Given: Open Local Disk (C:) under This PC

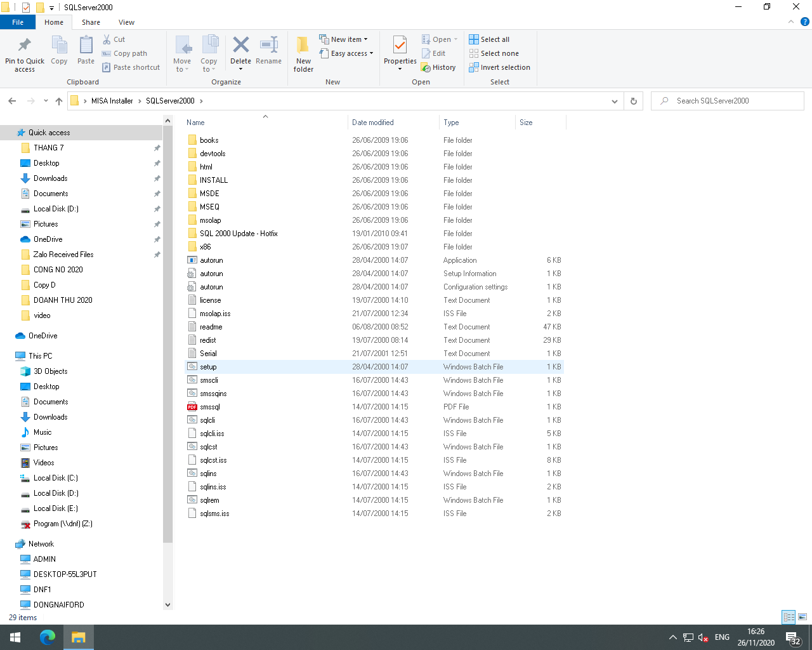Looking at the screenshot, I should tap(55, 478).
